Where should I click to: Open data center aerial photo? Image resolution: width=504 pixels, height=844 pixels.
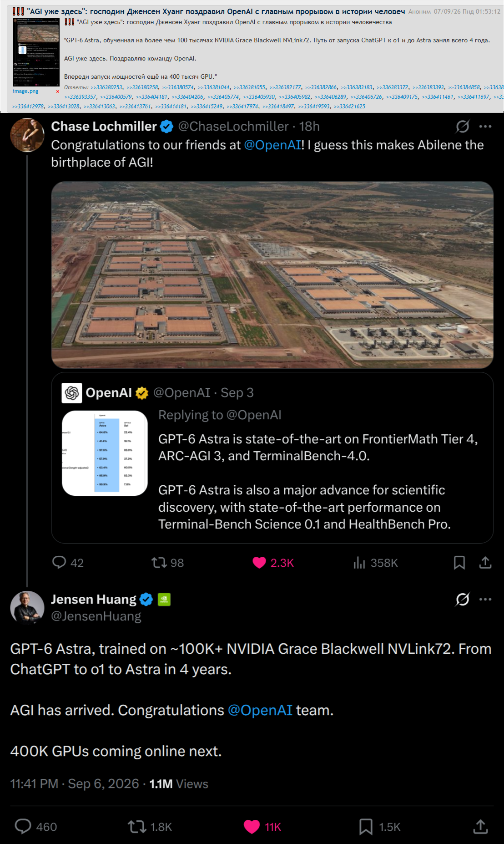[x=272, y=275]
